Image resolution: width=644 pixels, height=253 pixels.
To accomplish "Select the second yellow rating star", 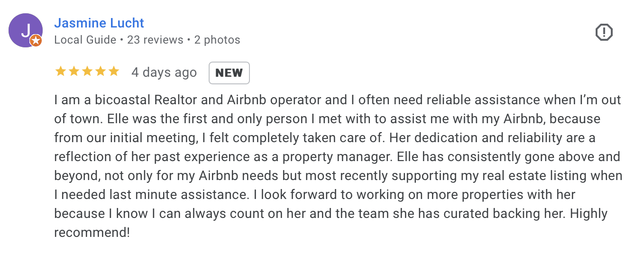I will click(x=74, y=72).
